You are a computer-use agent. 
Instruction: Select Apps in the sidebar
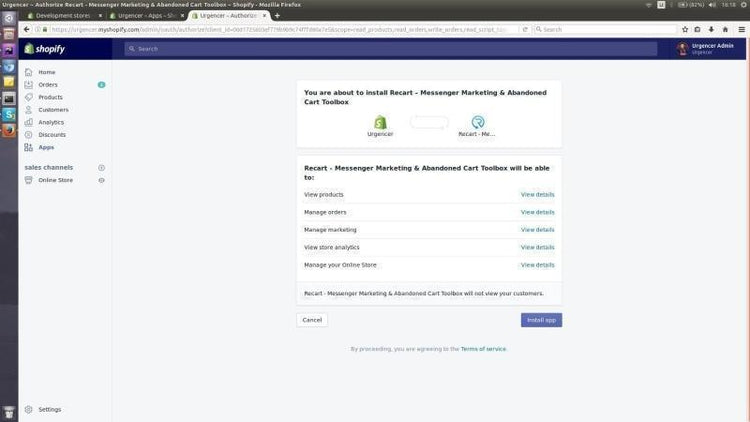pyautogui.click(x=46, y=147)
